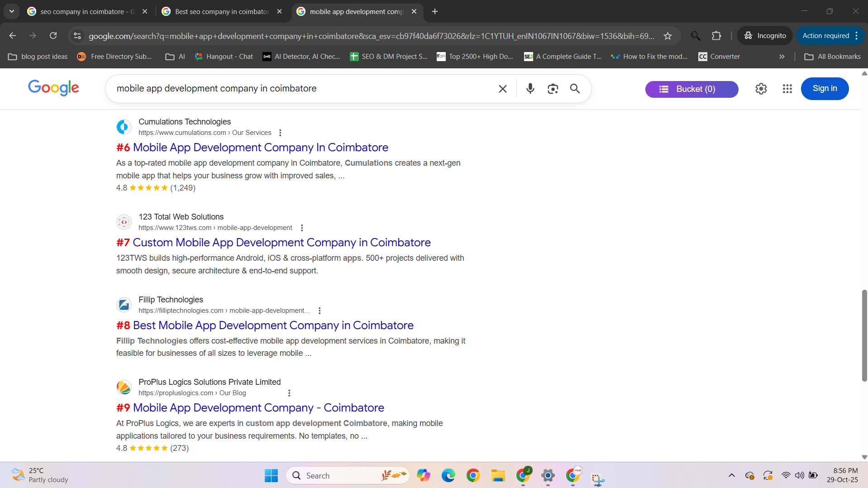Open Google Lens image search
Image resolution: width=868 pixels, height=488 pixels.
(553, 89)
